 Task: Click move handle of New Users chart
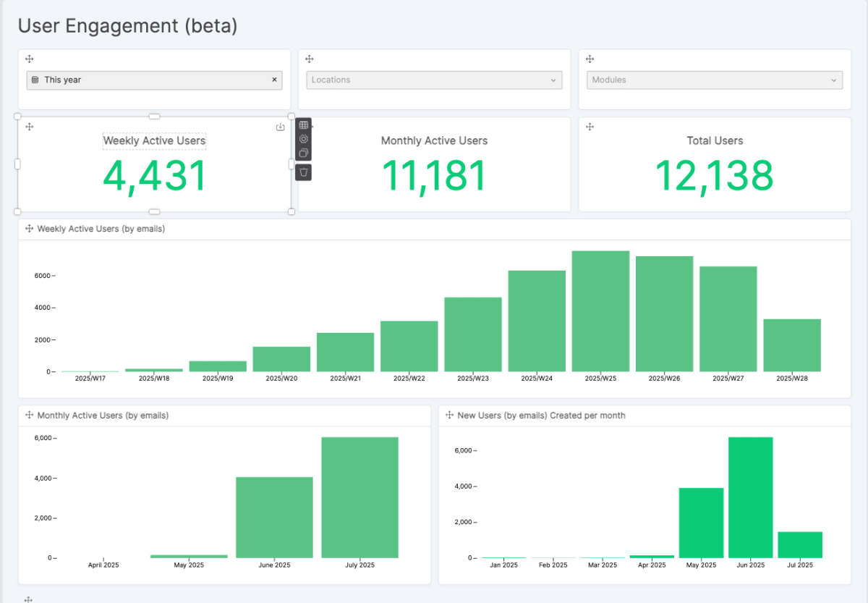click(x=449, y=416)
